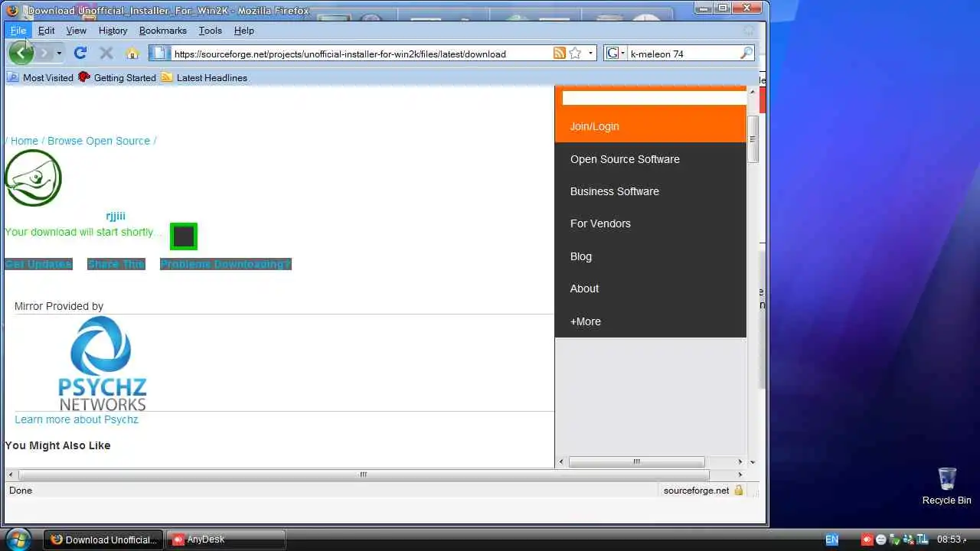Open the Bookmarks menu
Image resolution: width=980 pixels, height=551 pixels.
click(163, 31)
